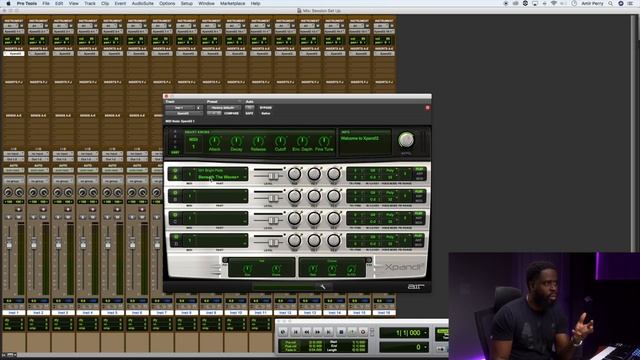Open first insert slot on second track
640x360 pixels.
38,53
